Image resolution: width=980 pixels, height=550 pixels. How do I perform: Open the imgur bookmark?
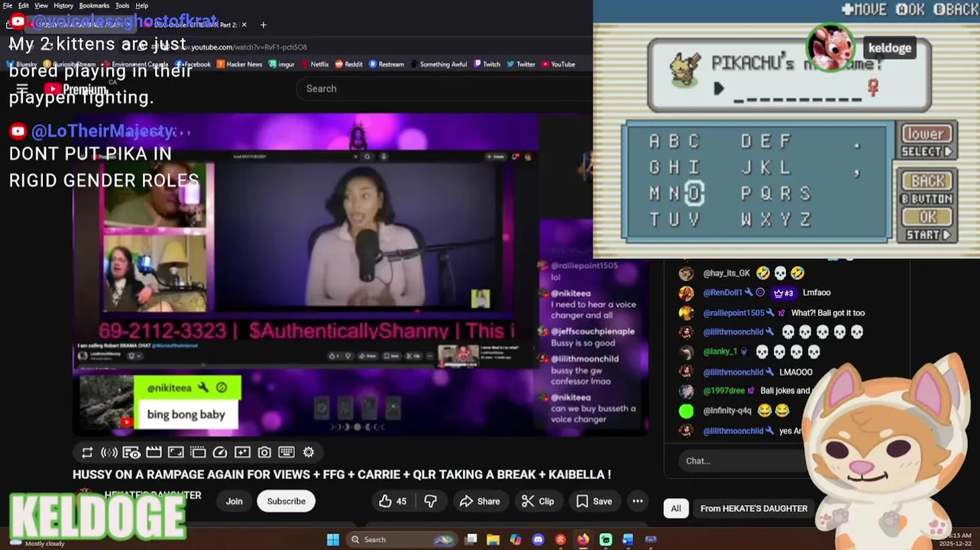[x=282, y=64]
